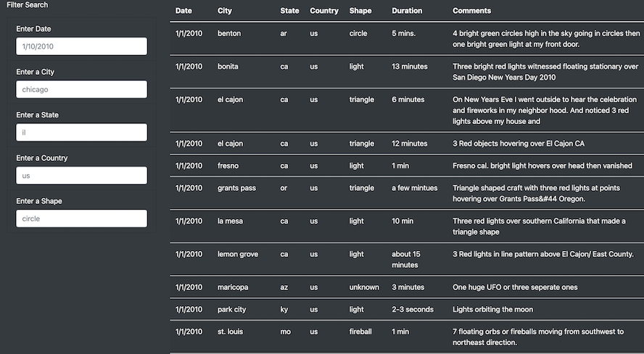
Task: Click the date cell in the benton row
Action: tap(189, 33)
